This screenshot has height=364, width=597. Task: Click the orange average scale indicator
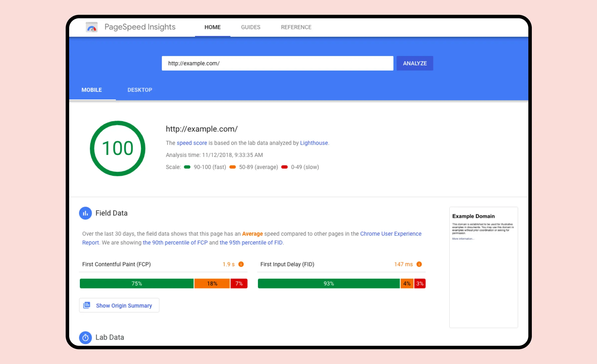pos(232,167)
